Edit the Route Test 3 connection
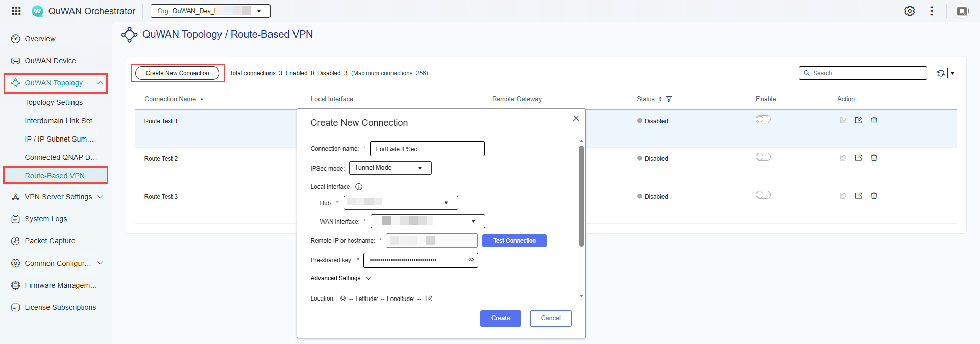 coord(859,196)
